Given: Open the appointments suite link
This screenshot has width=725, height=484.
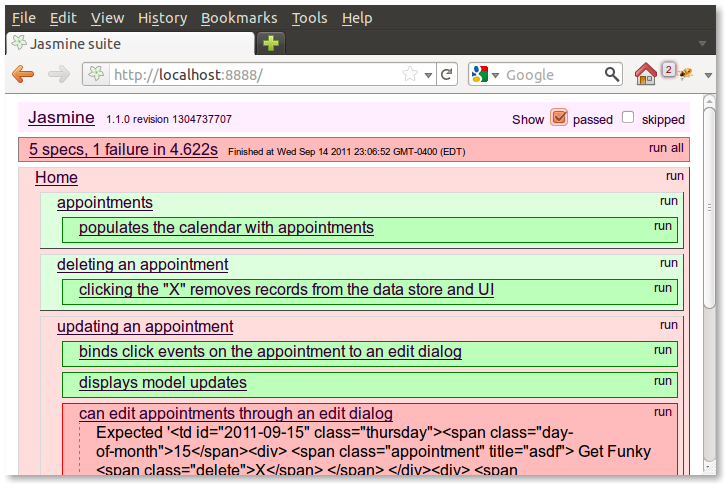Looking at the screenshot, I should coord(104,202).
